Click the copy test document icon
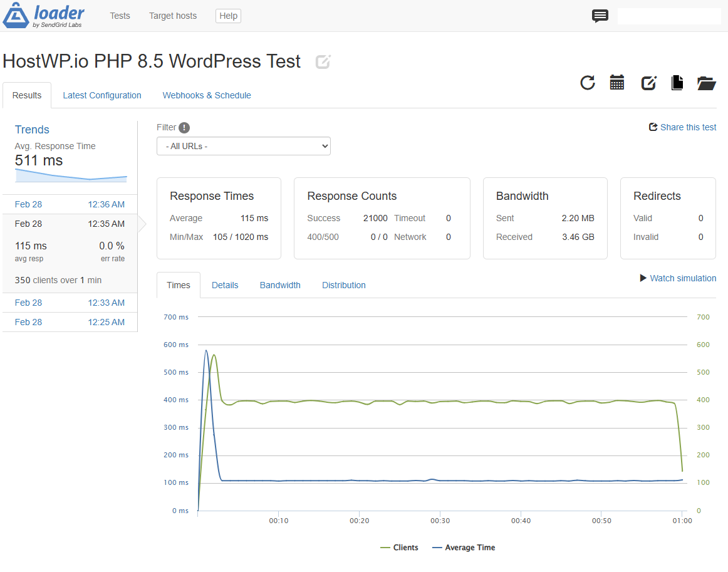This screenshot has height=572, width=728. (677, 83)
